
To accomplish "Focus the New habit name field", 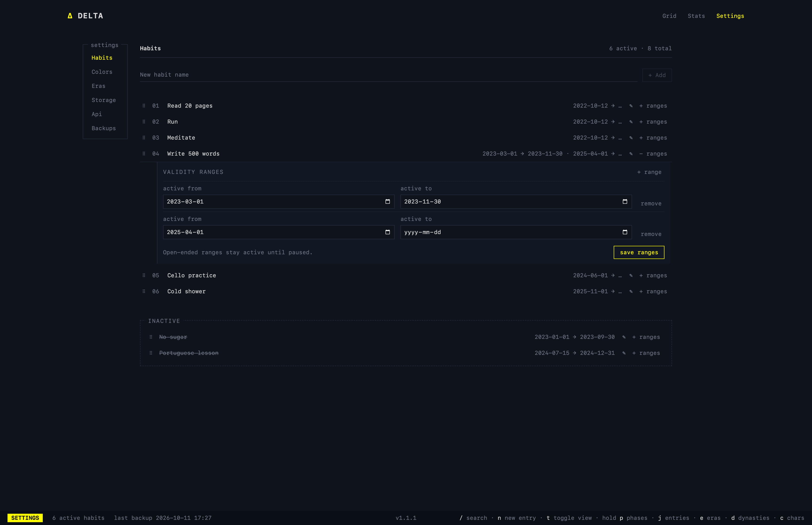I will pos(388,75).
